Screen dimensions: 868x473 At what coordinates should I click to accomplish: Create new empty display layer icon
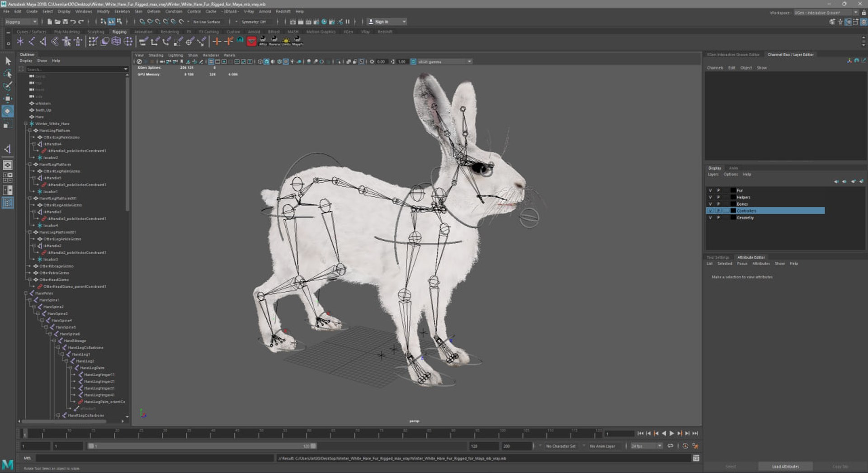tap(853, 181)
